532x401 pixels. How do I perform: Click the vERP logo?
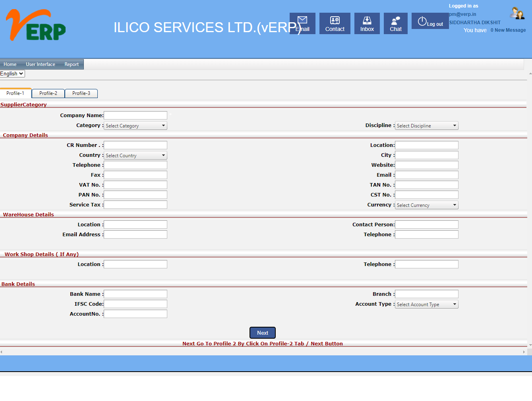(36, 25)
